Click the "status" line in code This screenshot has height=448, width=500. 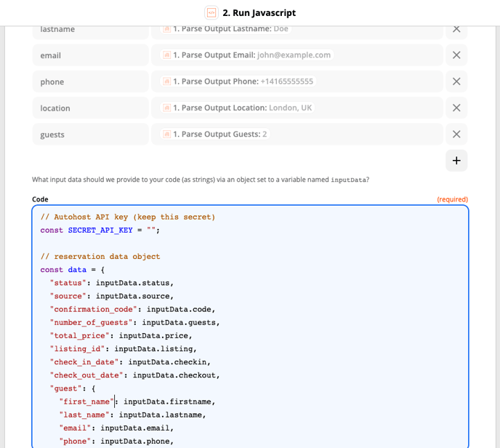(112, 283)
